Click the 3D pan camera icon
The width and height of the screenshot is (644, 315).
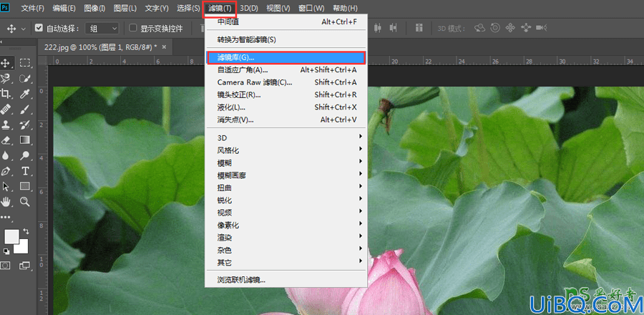(x=510, y=28)
